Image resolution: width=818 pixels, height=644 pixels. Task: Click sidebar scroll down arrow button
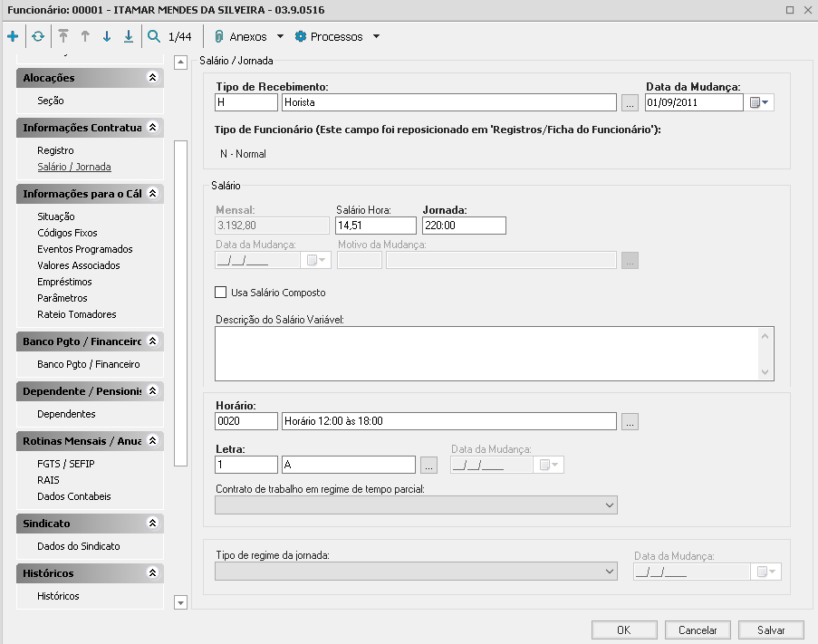tap(180, 603)
